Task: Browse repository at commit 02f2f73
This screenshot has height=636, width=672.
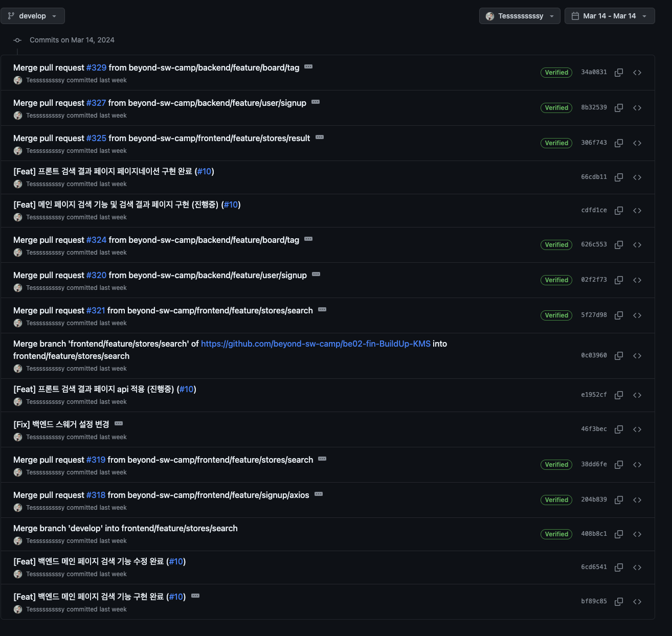Action: tap(637, 280)
